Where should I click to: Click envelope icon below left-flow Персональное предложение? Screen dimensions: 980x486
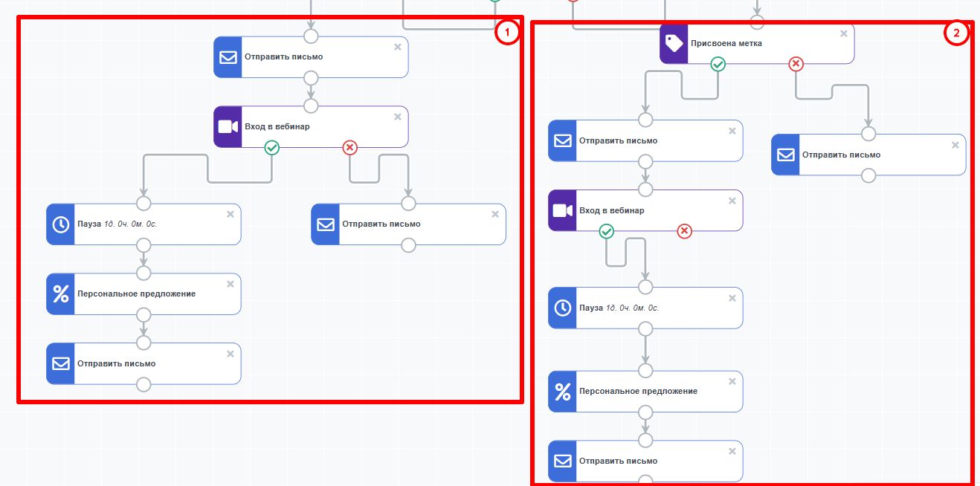[61, 363]
